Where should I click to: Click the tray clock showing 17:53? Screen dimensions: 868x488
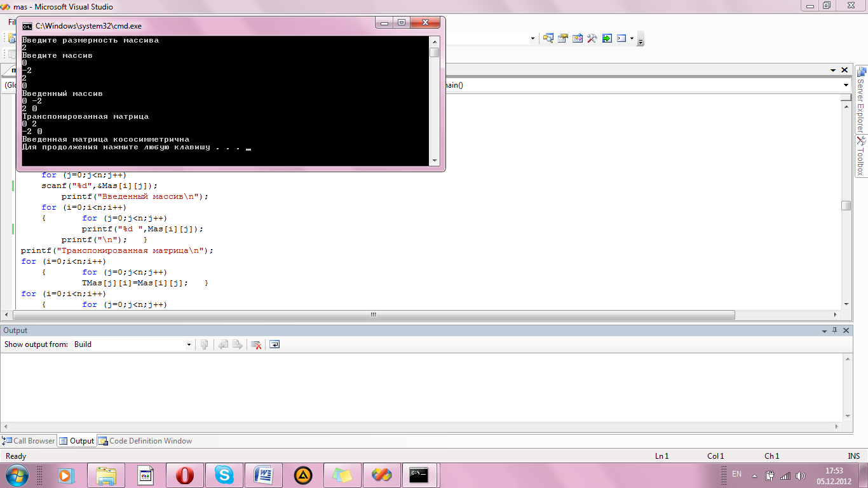[834, 475]
